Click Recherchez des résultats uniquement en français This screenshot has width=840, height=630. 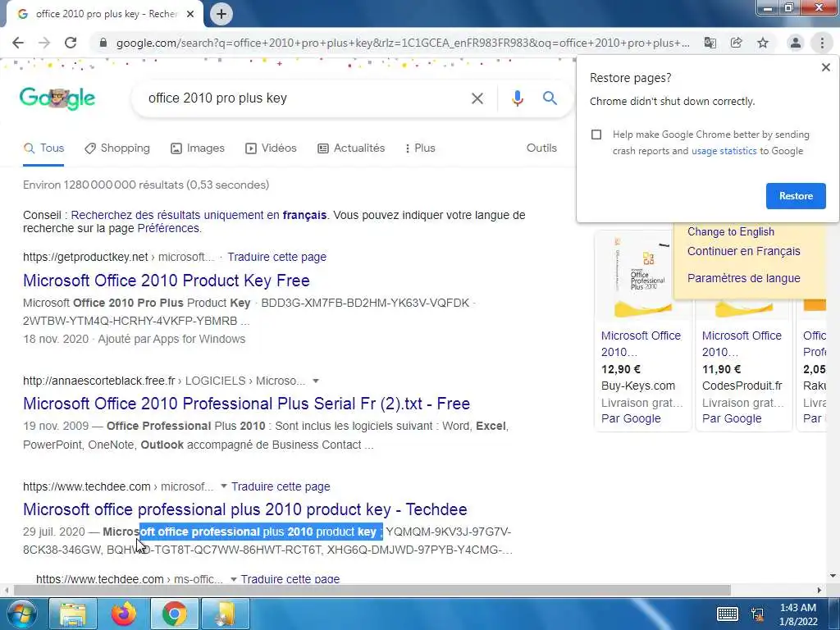[199, 216]
